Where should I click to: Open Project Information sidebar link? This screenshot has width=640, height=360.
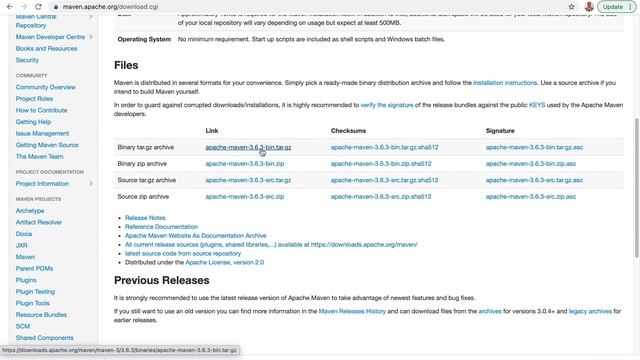click(x=42, y=184)
